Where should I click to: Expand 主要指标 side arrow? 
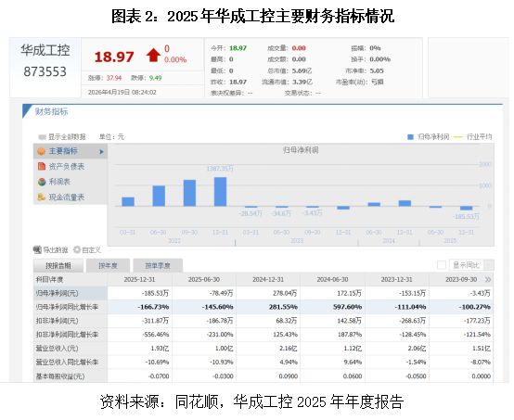click(101, 152)
